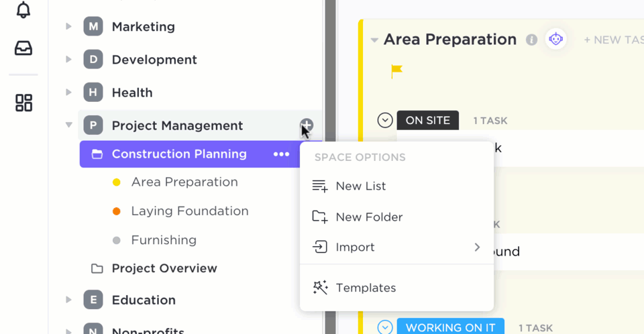This screenshot has width=644, height=334.
Task: Click the plus icon beside Project Management
Action: [307, 125]
